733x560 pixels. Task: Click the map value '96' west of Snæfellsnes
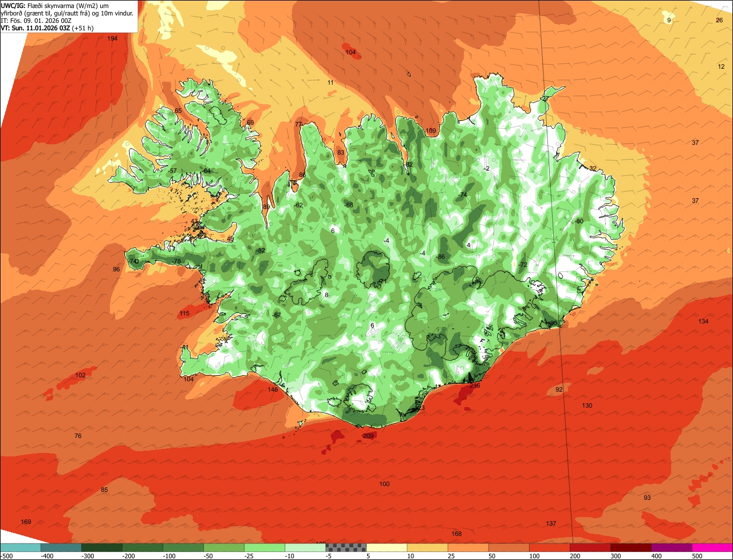click(x=116, y=269)
